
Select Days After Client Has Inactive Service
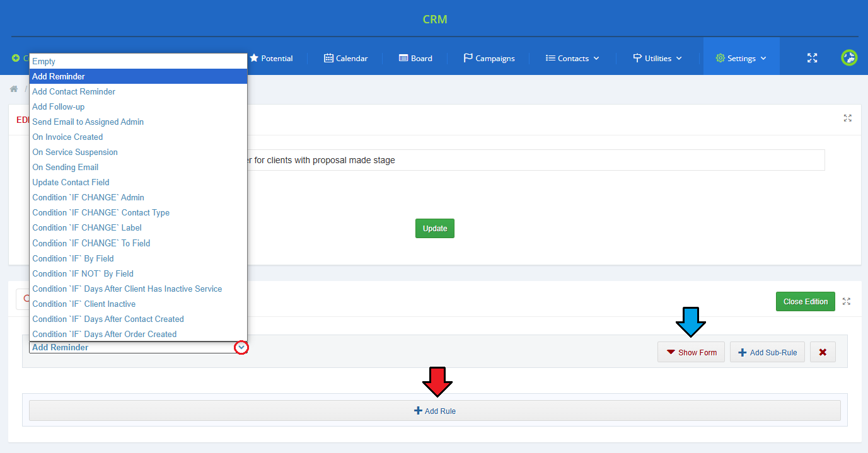point(138,289)
